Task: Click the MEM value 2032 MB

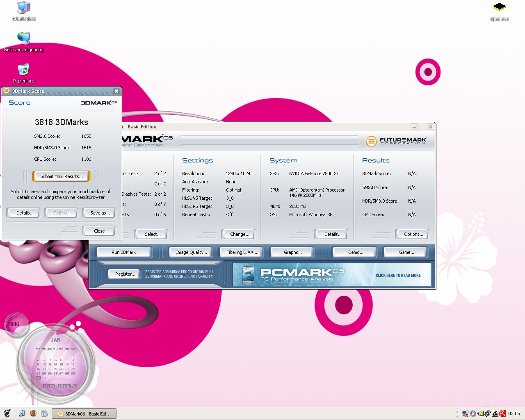Action: point(297,206)
